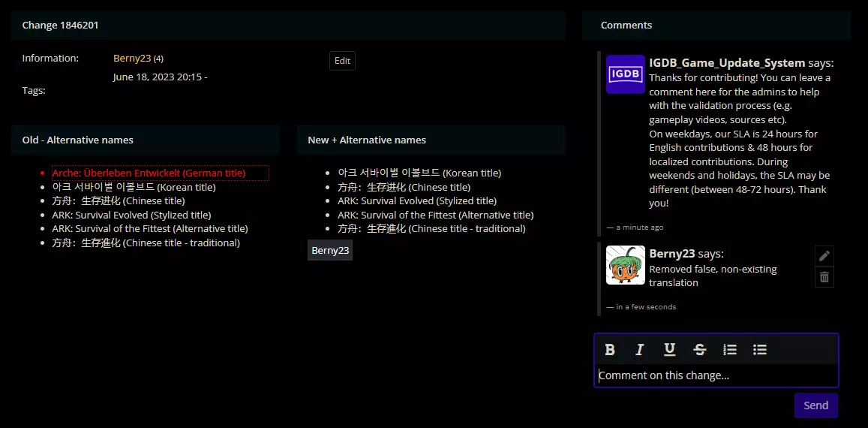868x428 pixels.
Task: Select 'Survival of the Fittest' in New list
Action: tap(436, 215)
